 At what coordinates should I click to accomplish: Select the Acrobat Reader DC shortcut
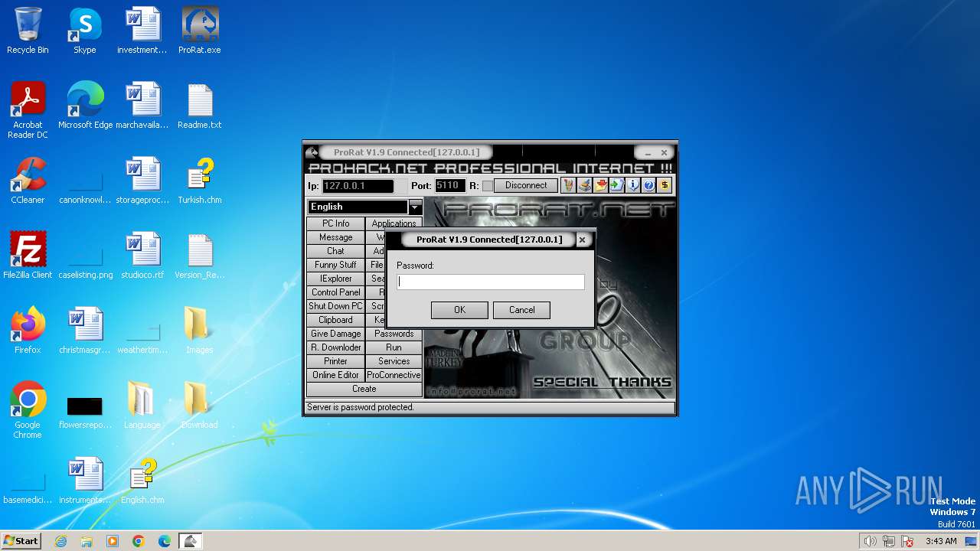click(28, 110)
